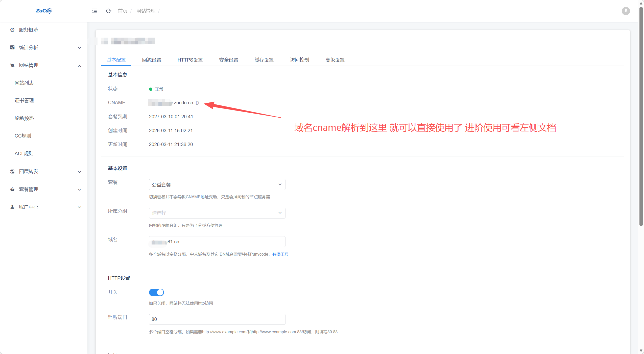Open the 缓存设置 tab

[x=264, y=60]
